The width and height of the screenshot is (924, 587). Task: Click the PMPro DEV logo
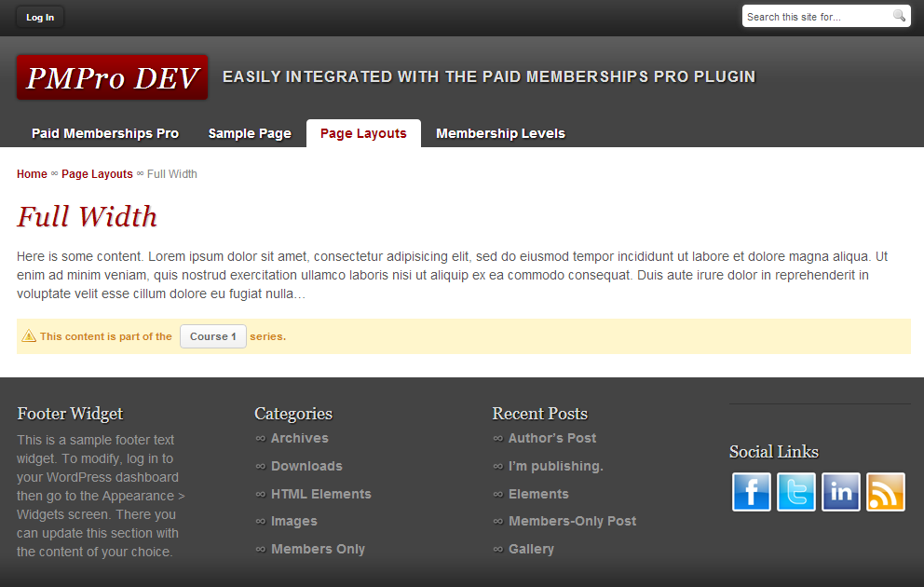112,77
